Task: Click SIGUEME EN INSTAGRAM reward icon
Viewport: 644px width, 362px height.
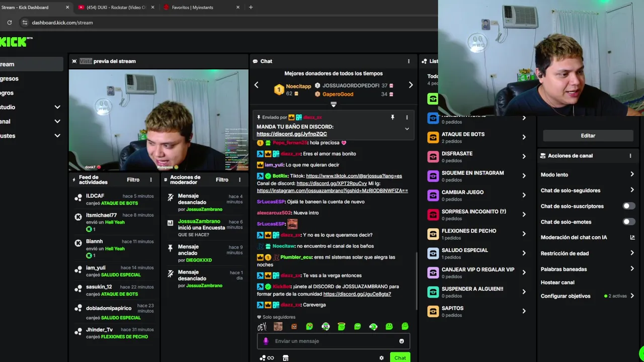Action: tap(433, 175)
